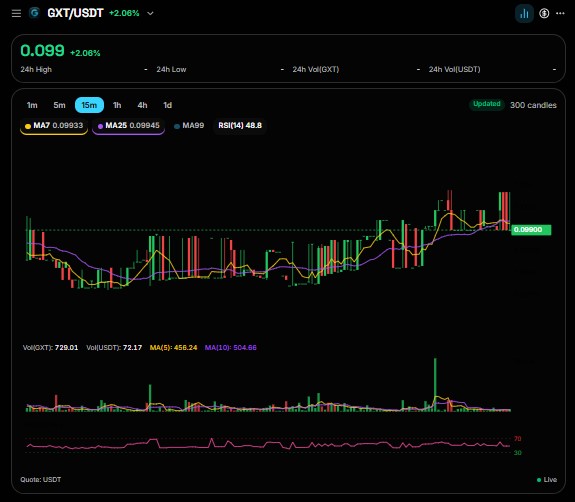Select the 4h timeframe

tap(142, 105)
